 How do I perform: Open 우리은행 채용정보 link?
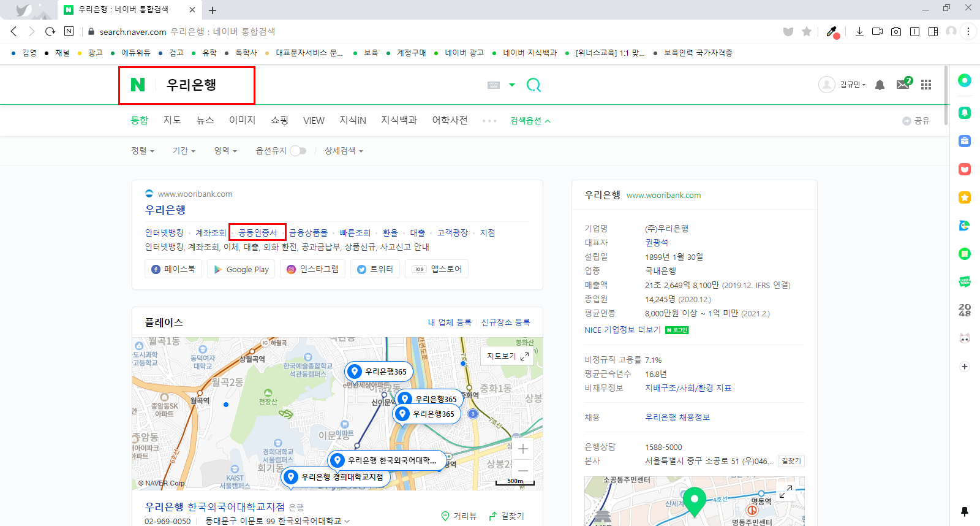click(x=677, y=417)
